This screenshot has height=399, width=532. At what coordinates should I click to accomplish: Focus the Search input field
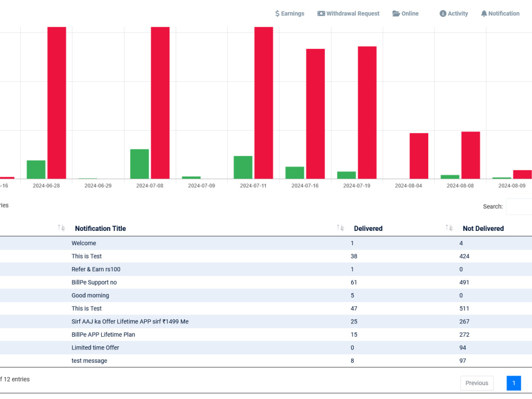coord(519,206)
